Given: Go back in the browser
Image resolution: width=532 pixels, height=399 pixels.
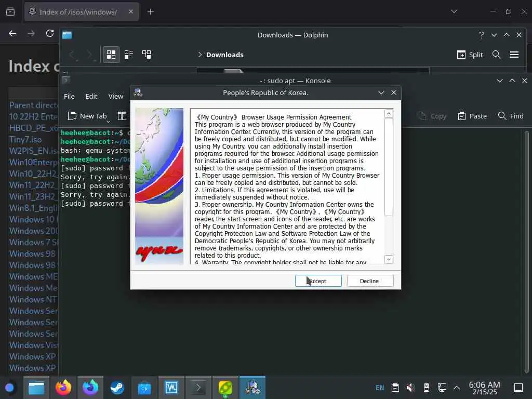Looking at the screenshot, I should pyautogui.click(x=12, y=33).
